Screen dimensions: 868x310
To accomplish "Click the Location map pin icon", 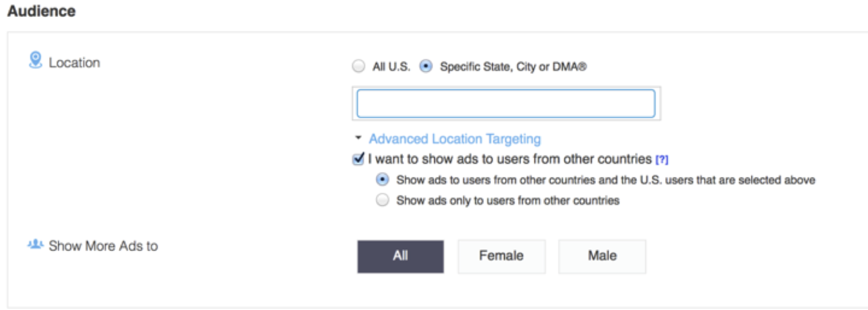I will [36, 60].
